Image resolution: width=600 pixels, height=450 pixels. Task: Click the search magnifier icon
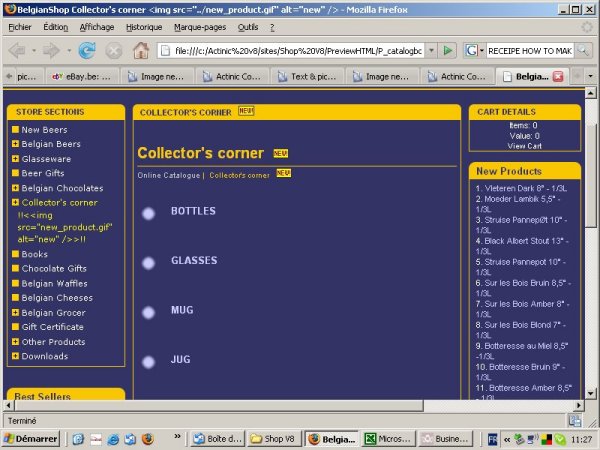[x=585, y=50]
